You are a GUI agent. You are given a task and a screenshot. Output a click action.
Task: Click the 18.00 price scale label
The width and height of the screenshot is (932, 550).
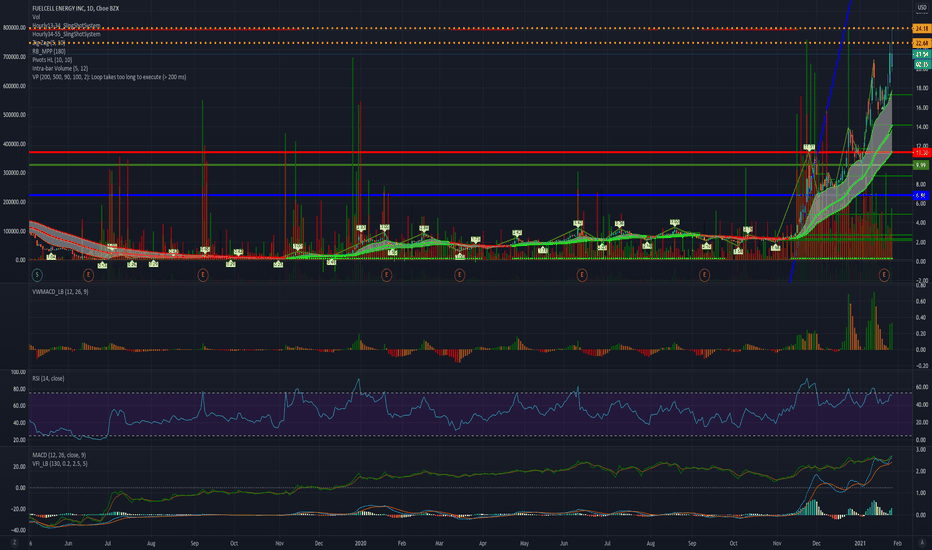tap(922, 89)
